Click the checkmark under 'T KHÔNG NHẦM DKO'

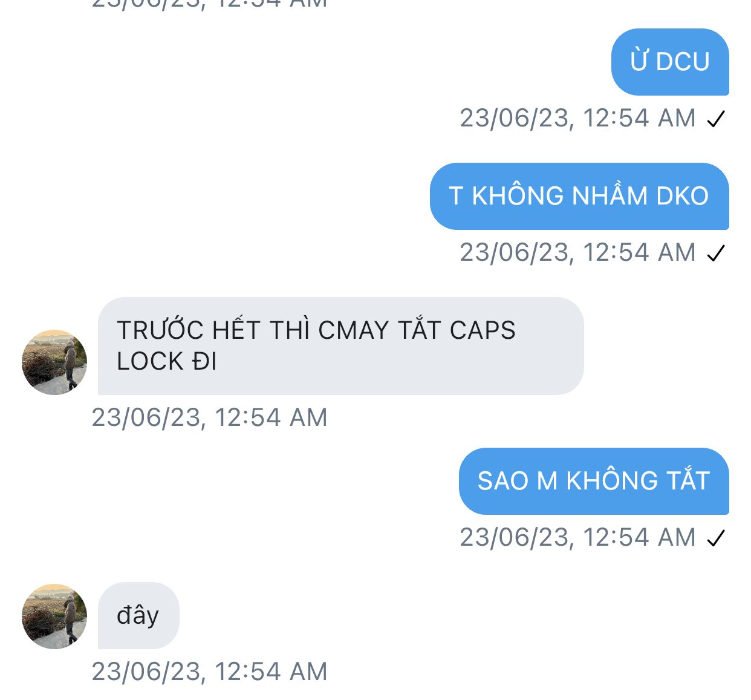click(716, 253)
